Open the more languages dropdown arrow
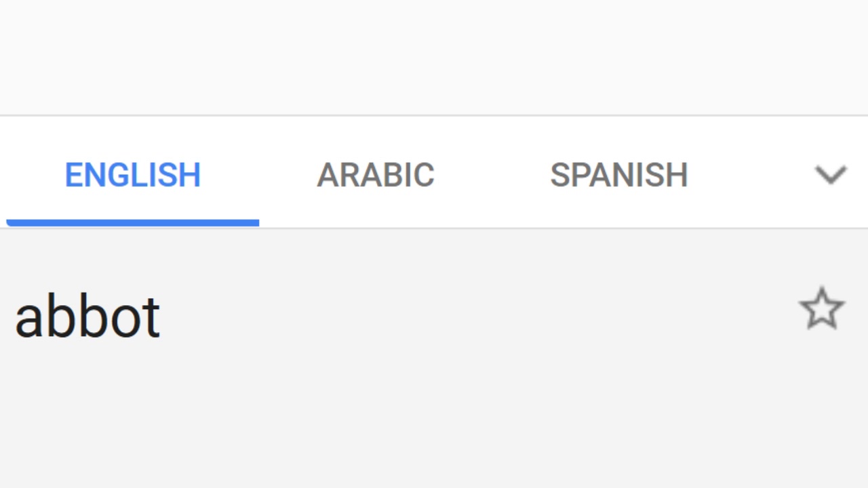Viewport: 868px width, 488px height. pos(830,175)
